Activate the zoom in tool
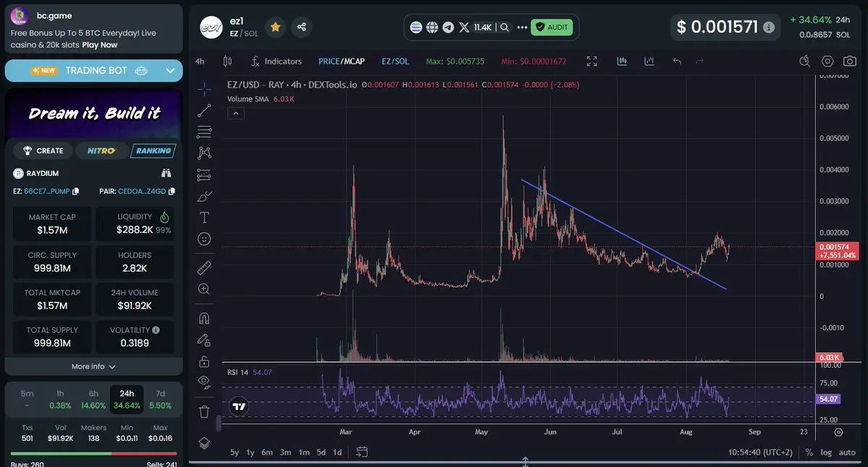The image size is (868, 467). coord(204,289)
